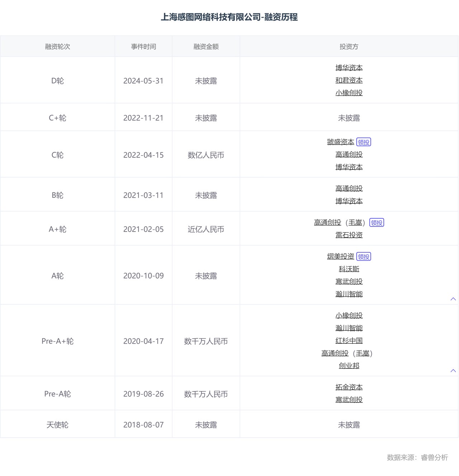Click date 2022-04-15
The height and width of the screenshot is (476, 459).
pyautogui.click(x=143, y=155)
